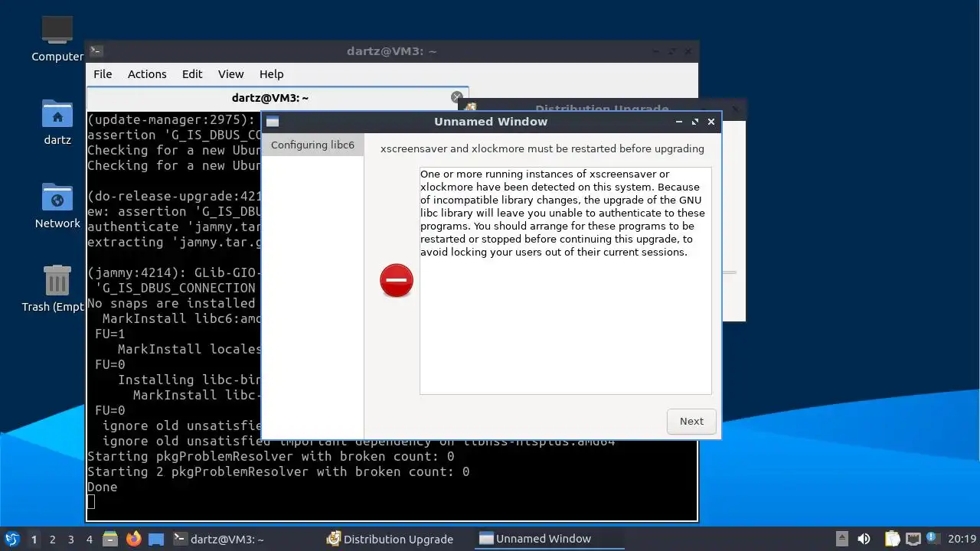Open the Network desktop icon

tap(57, 206)
